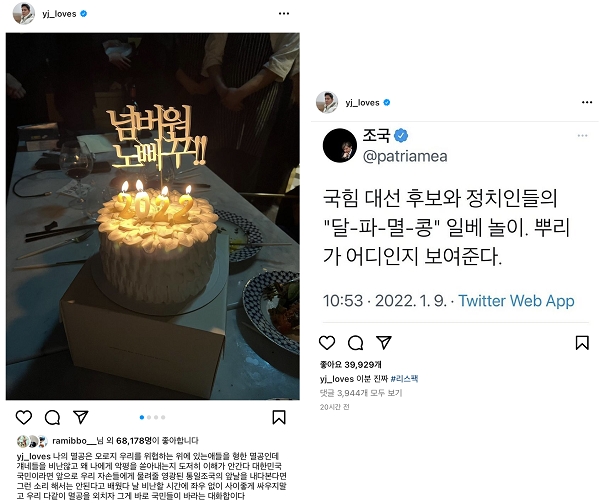The width and height of the screenshot is (600, 503).
Task: Open the left post's options menu
Action: [284, 13]
